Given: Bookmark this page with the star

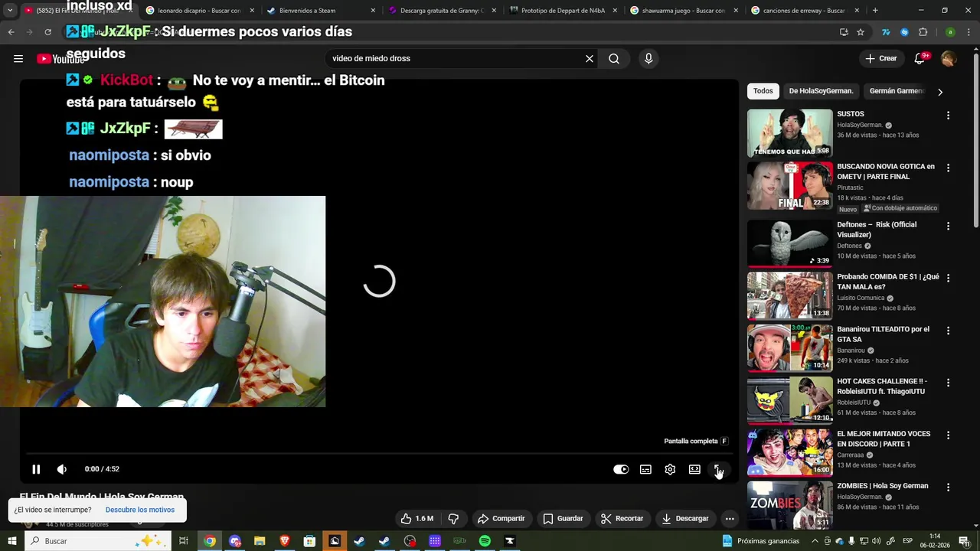Looking at the screenshot, I should pos(861,32).
